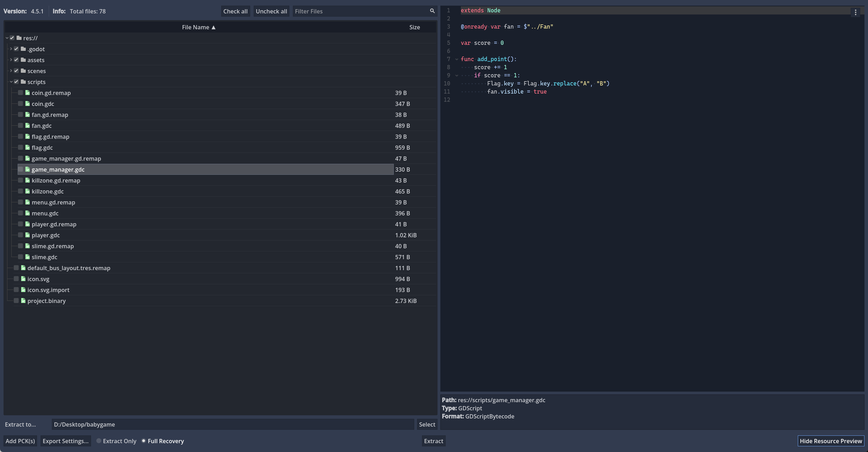Click the assets folder icon
This screenshot has width=868, height=452.
tap(23, 60)
